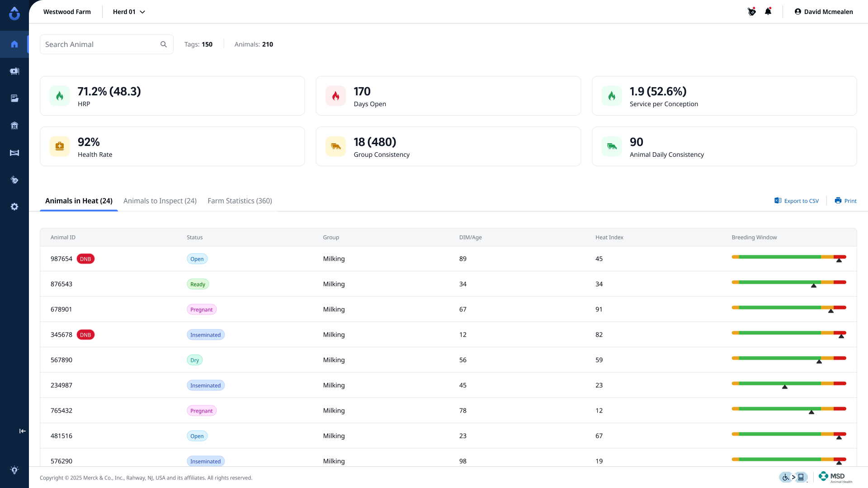
Task: Open the home dashboard sidebar icon
Action: coord(14,44)
